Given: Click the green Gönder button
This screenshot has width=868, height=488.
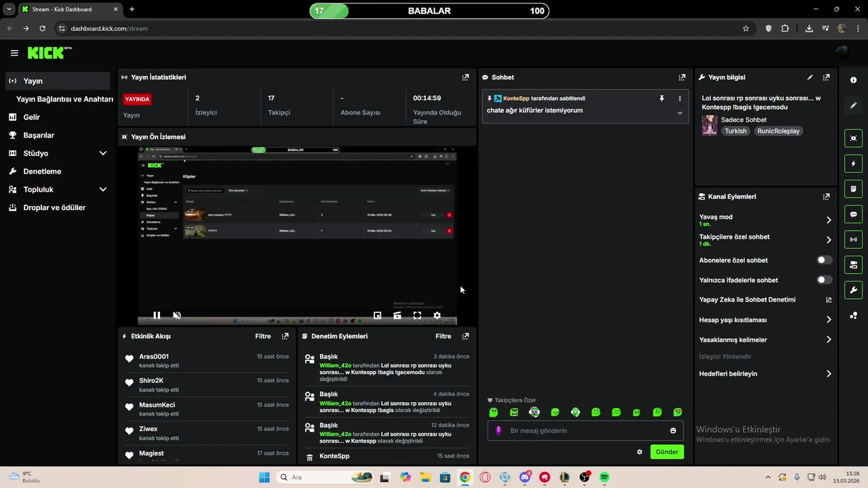Looking at the screenshot, I should (667, 452).
